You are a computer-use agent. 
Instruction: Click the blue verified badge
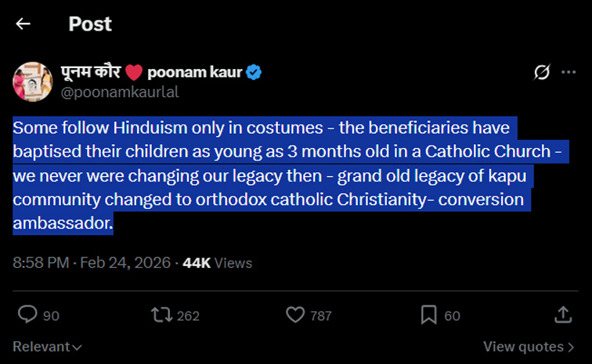point(254,73)
